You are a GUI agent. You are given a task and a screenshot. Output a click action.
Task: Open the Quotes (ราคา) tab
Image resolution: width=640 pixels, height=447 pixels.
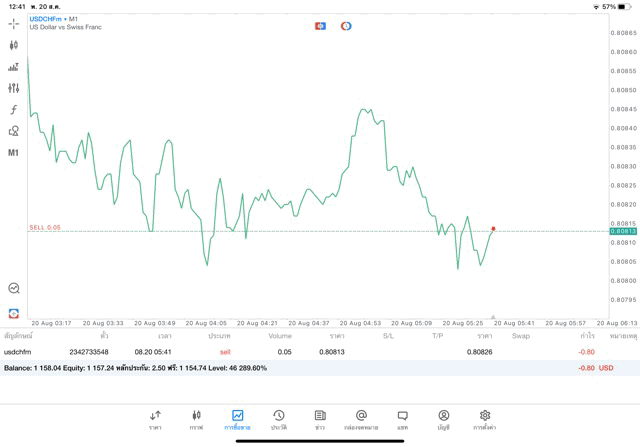(x=155, y=420)
